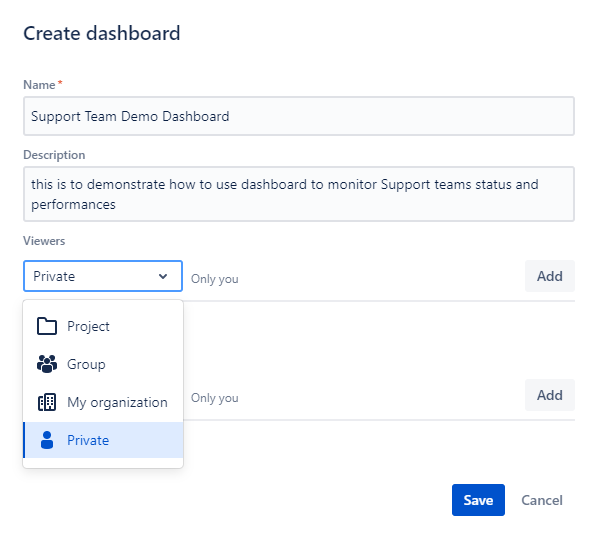Click the lower Add button for editors
Screen dimensions: 597x537
550,395
